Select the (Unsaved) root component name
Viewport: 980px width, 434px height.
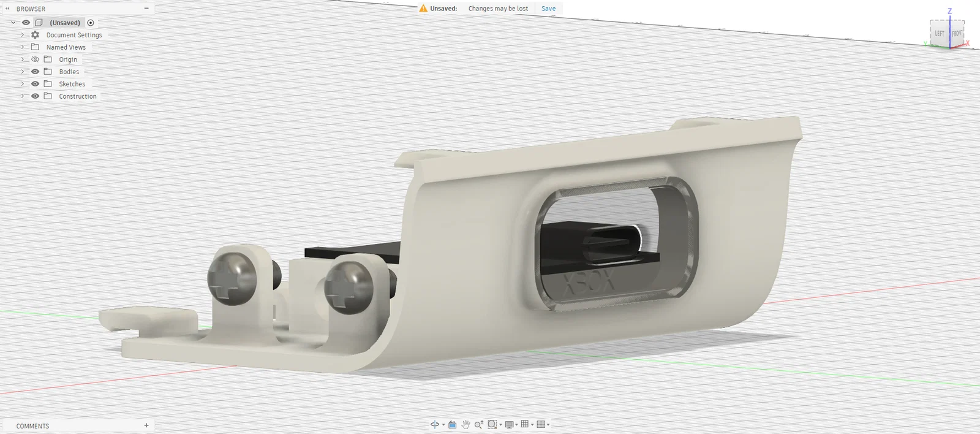(x=65, y=23)
